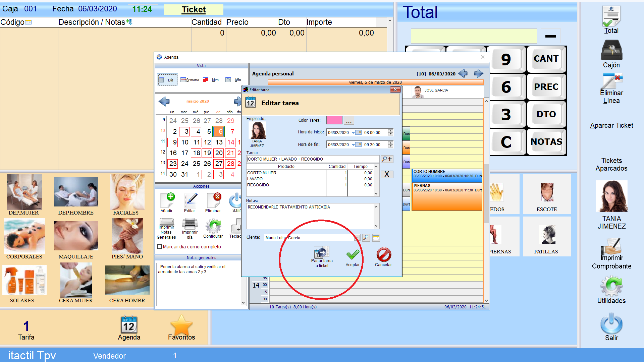This screenshot has width=644, height=362.
Task: Expand the Hora de inicio date dropdown
Action: click(353, 133)
